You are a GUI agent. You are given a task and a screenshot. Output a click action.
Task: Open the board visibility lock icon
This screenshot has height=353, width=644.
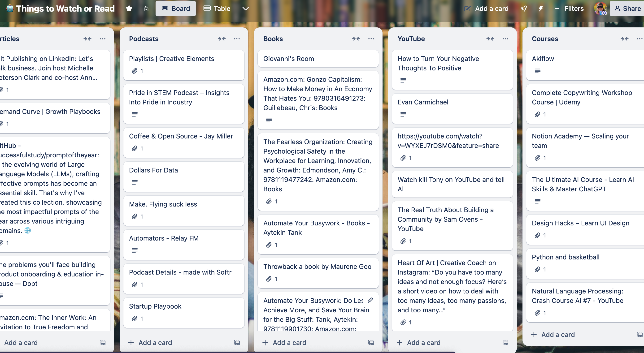(x=146, y=8)
